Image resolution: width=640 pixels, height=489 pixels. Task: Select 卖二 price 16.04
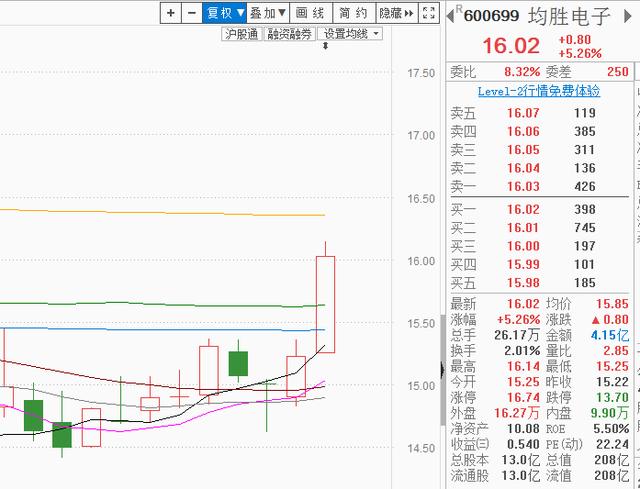(x=523, y=168)
